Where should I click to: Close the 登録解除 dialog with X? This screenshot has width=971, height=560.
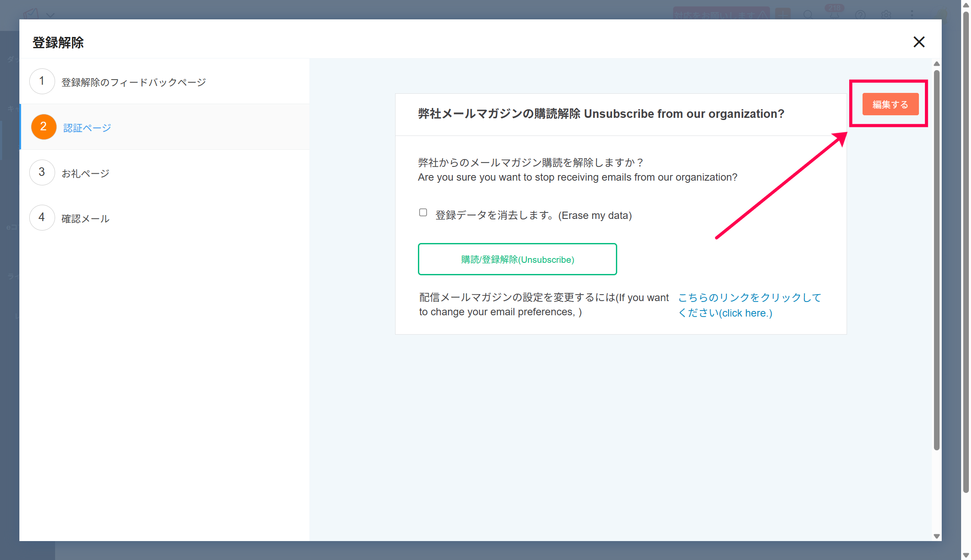click(x=919, y=42)
